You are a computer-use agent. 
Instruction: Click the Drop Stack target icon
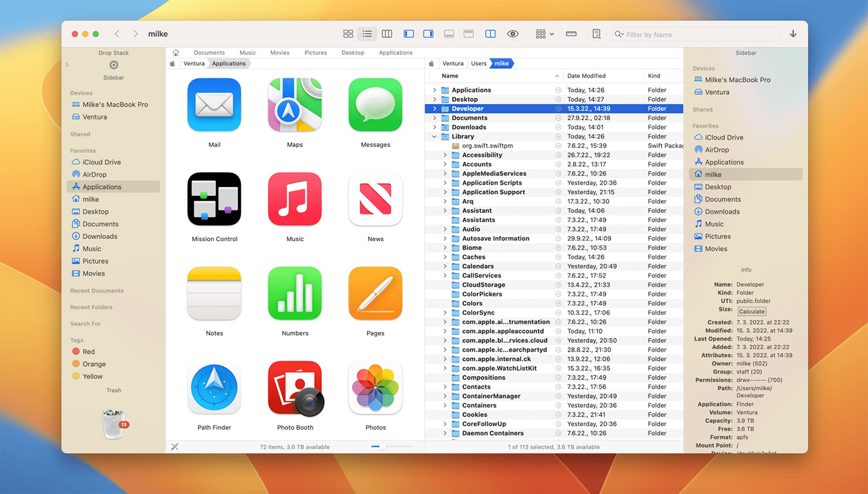(x=113, y=65)
